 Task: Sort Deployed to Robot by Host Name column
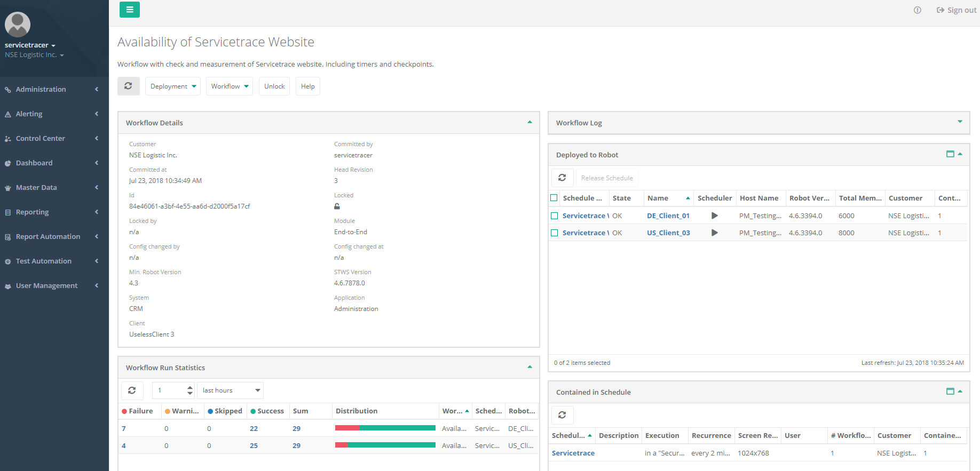pyautogui.click(x=761, y=198)
